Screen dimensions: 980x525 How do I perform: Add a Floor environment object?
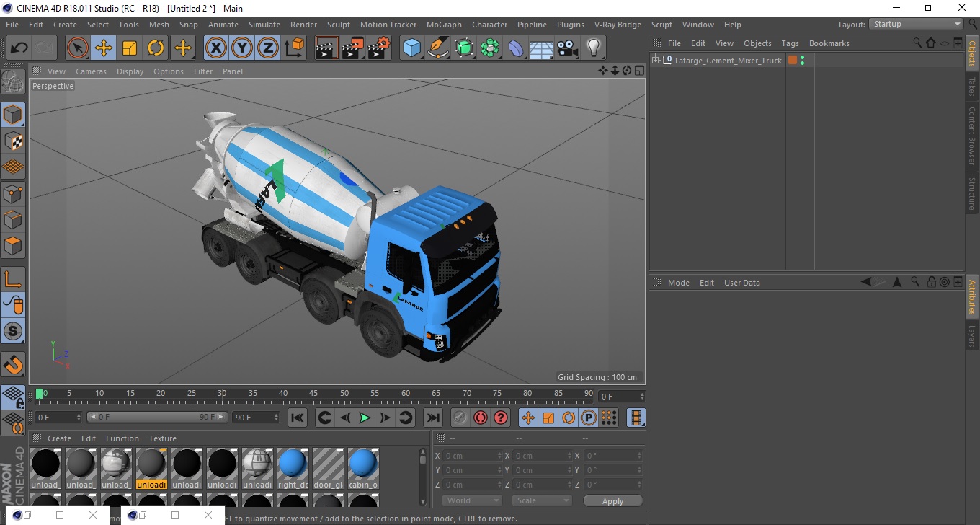541,48
